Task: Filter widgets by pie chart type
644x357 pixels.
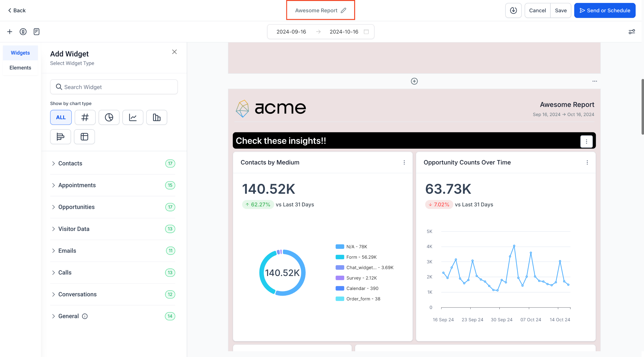Action: coord(109,117)
